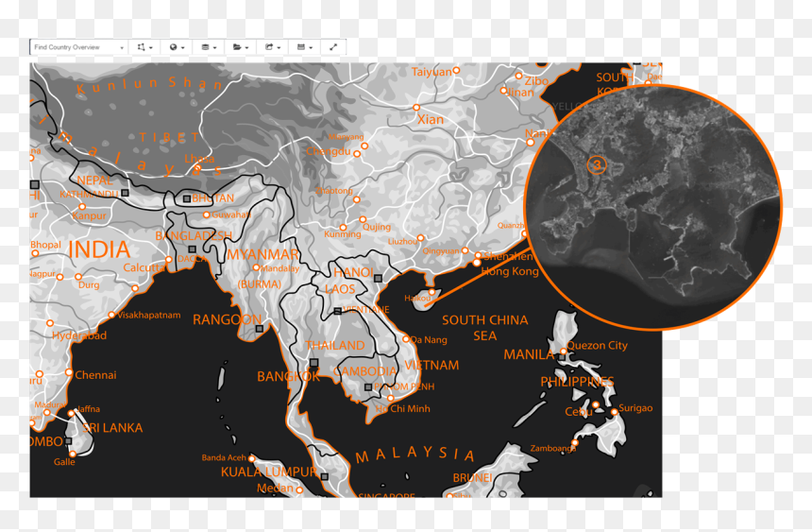Open the table view dropdown
The image size is (812, 532).
coord(304,47)
